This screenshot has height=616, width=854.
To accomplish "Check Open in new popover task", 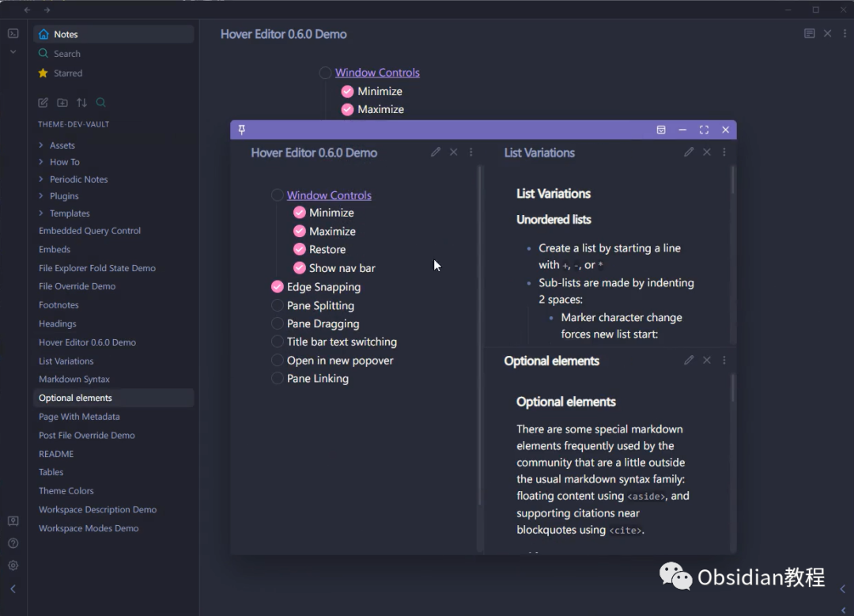I will pyautogui.click(x=278, y=360).
